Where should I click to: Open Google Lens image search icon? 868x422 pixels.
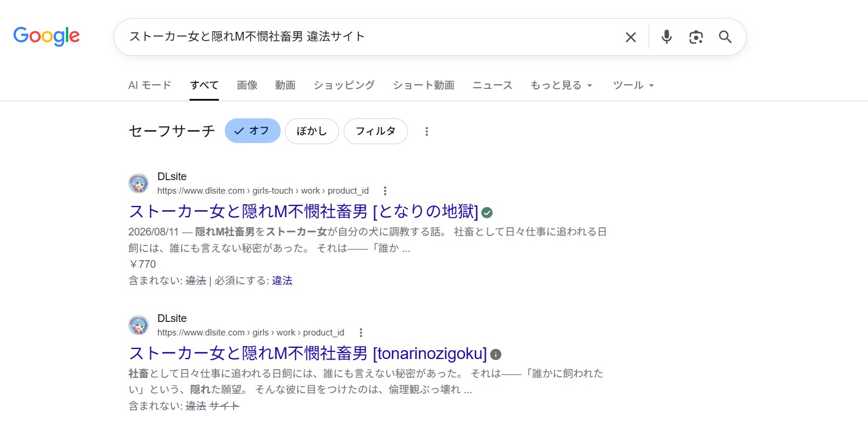pyautogui.click(x=696, y=37)
